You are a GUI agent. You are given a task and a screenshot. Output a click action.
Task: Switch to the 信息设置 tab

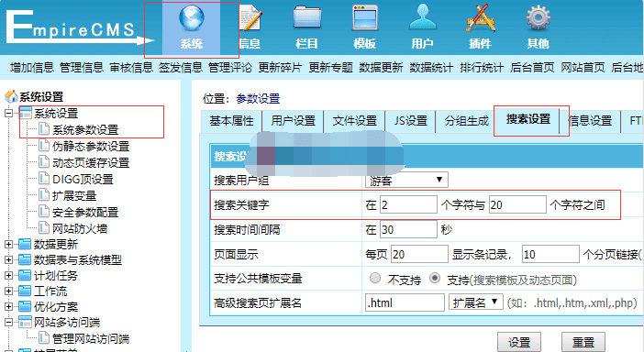590,121
